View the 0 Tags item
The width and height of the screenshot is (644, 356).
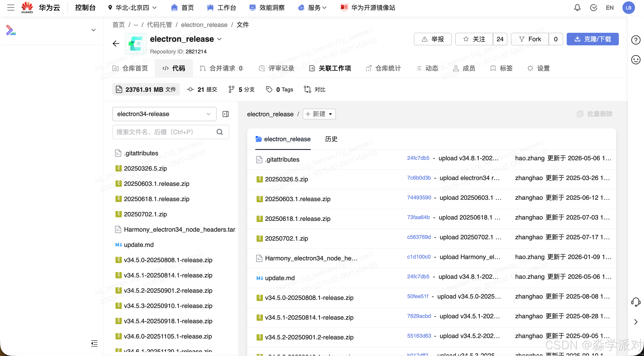pos(279,89)
